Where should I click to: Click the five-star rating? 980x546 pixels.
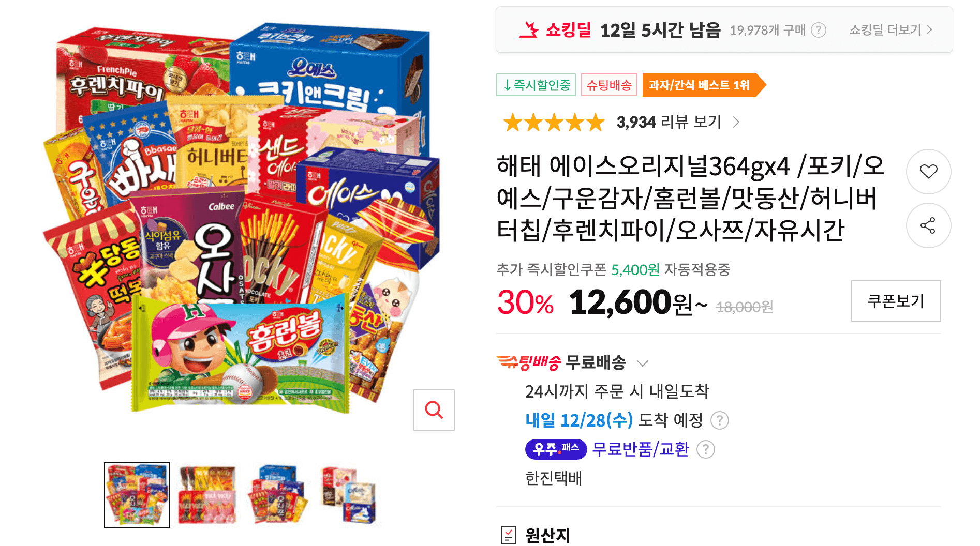tap(554, 123)
